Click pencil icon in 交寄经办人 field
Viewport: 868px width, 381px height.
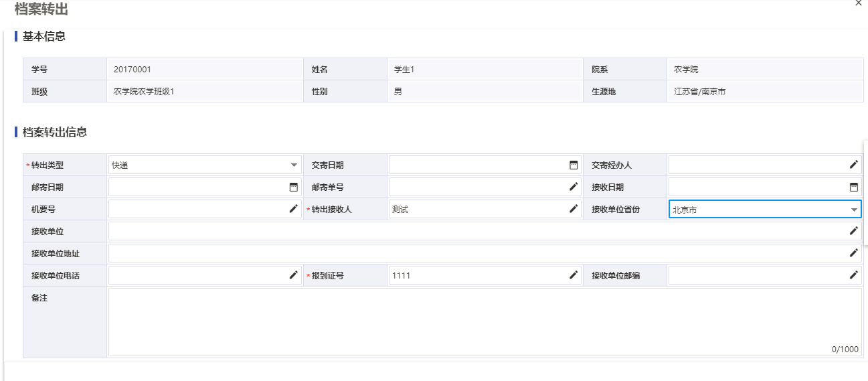tap(854, 165)
